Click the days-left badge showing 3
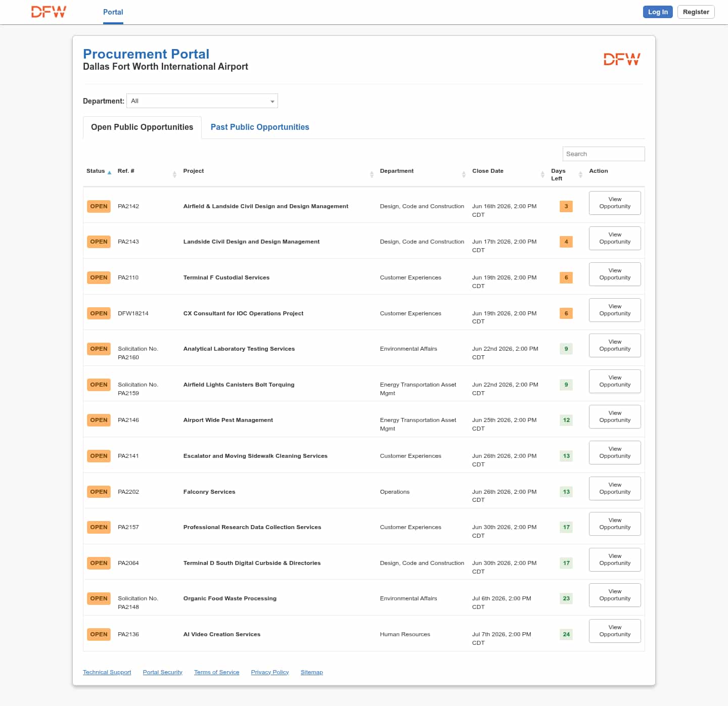This screenshot has height=706, width=728. coord(566,206)
